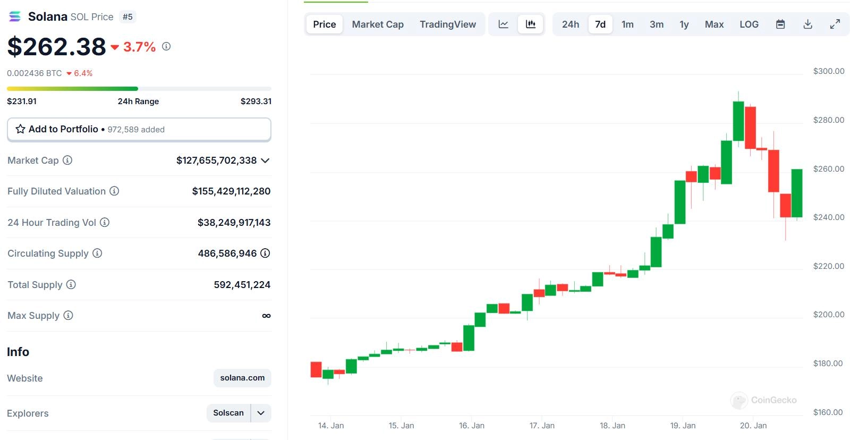Open the Solscan explorers dropdown arrow

[261, 413]
